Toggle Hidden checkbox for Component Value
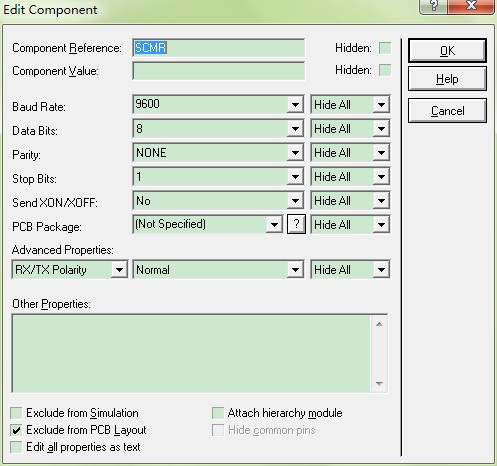Image resolution: width=497 pixels, height=466 pixels. [385, 70]
